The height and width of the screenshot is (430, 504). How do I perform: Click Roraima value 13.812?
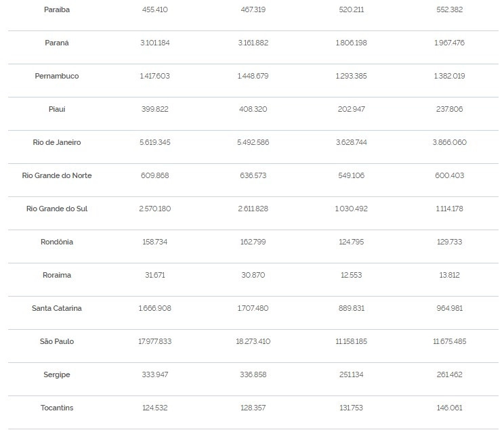point(449,275)
